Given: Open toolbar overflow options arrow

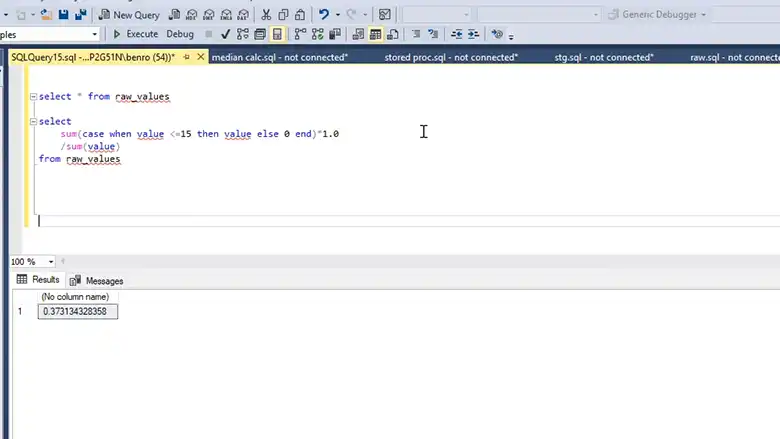Looking at the screenshot, I should coord(511,36).
